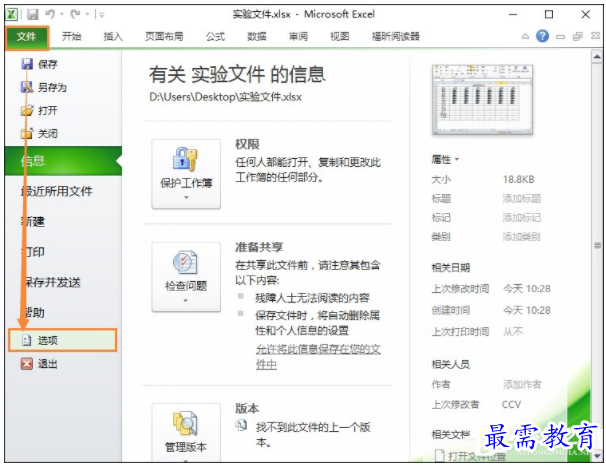606x468 pixels.
Task: Click the 允许将此信息保存在您的文件中 link
Action: [318, 357]
